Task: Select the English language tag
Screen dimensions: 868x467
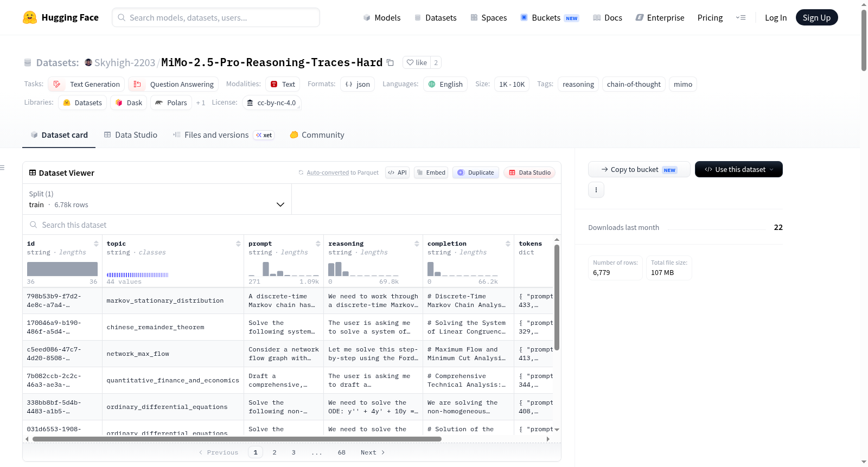Action: (x=445, y=84)
